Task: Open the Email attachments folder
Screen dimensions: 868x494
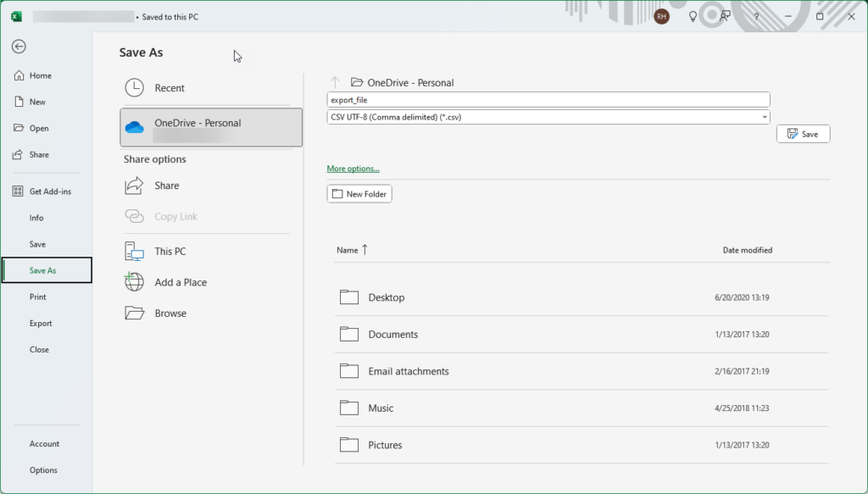Action: tap(581, 371)
